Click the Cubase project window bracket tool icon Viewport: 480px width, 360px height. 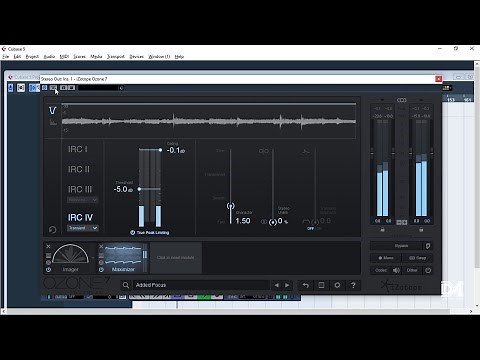(21, 88)
